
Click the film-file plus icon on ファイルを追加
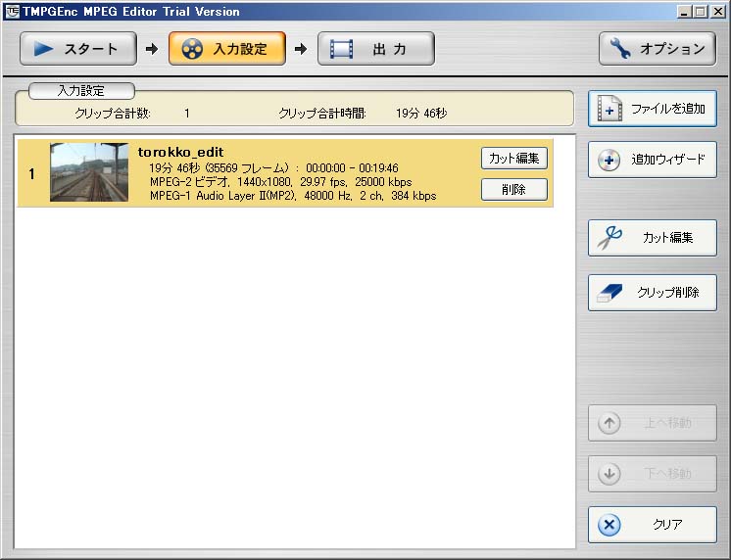609,109
